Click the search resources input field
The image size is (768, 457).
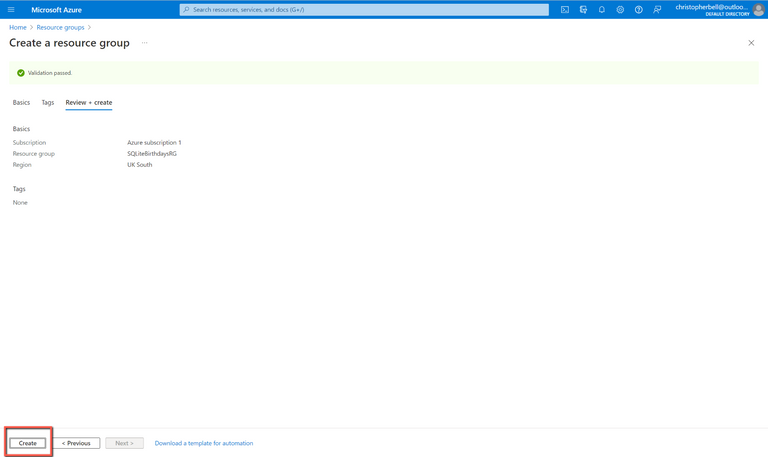click(x=364, y=10)
